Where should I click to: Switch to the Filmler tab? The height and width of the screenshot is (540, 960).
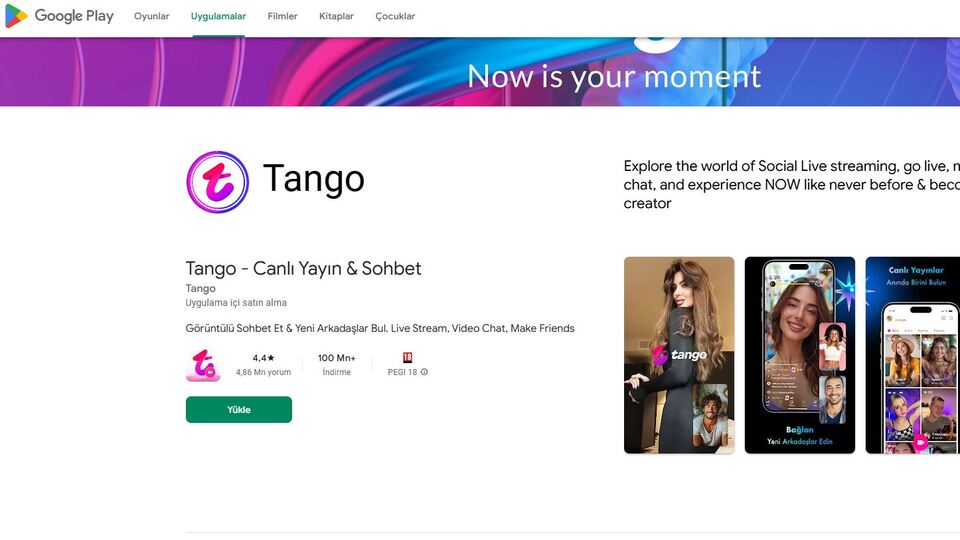[x=282, y=16]
